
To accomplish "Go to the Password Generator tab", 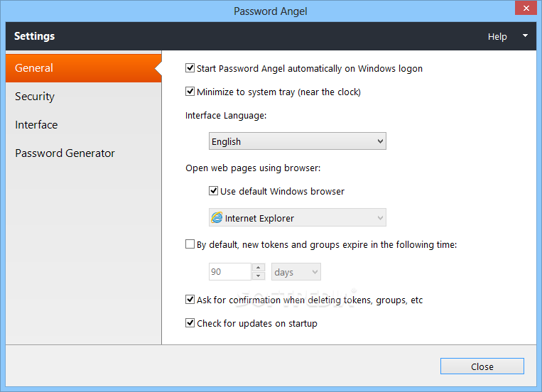I will (84, 153).
